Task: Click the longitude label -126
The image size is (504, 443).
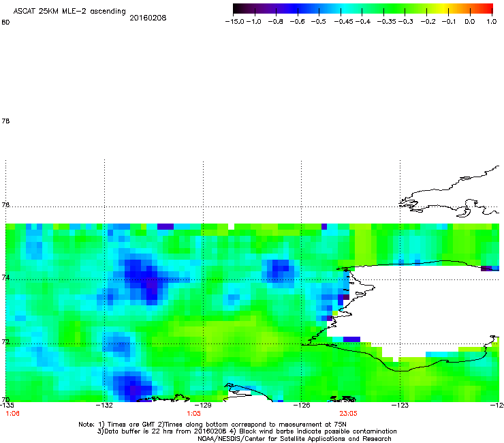Action: [x=302, y=406]
